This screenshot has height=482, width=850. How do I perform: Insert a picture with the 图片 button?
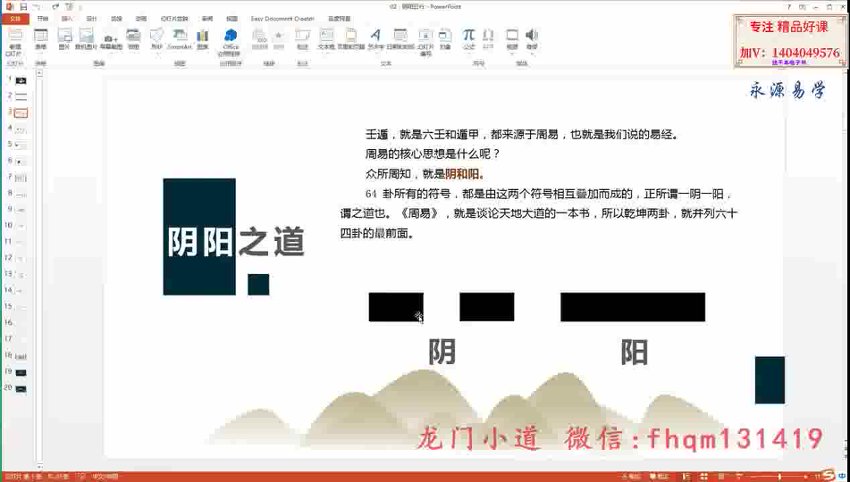pyautogui.click(x=65, y=39)
